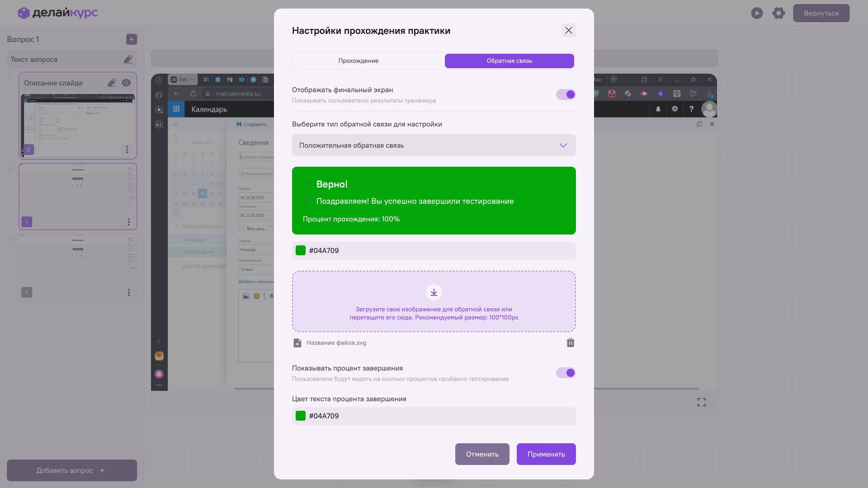
Task: Click the plus icon next to Вопрос 1
Action: pos(132,39)
